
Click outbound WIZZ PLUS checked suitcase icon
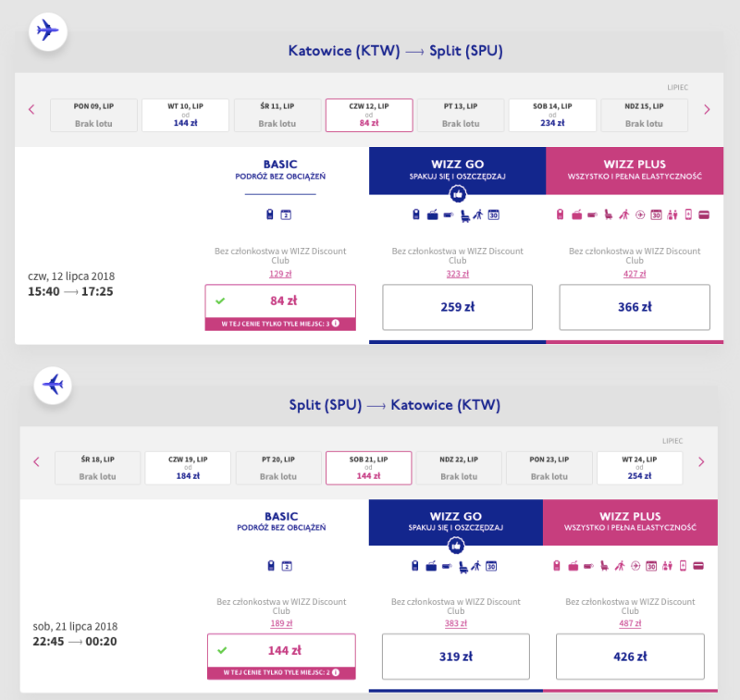tap(576, 215)
